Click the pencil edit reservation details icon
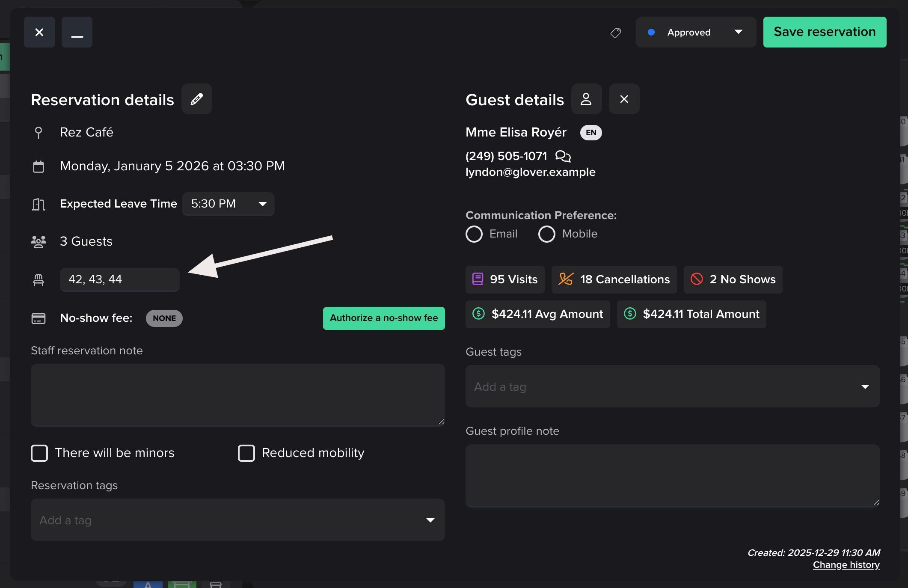The image size is (908, 588). click(196, 99)
